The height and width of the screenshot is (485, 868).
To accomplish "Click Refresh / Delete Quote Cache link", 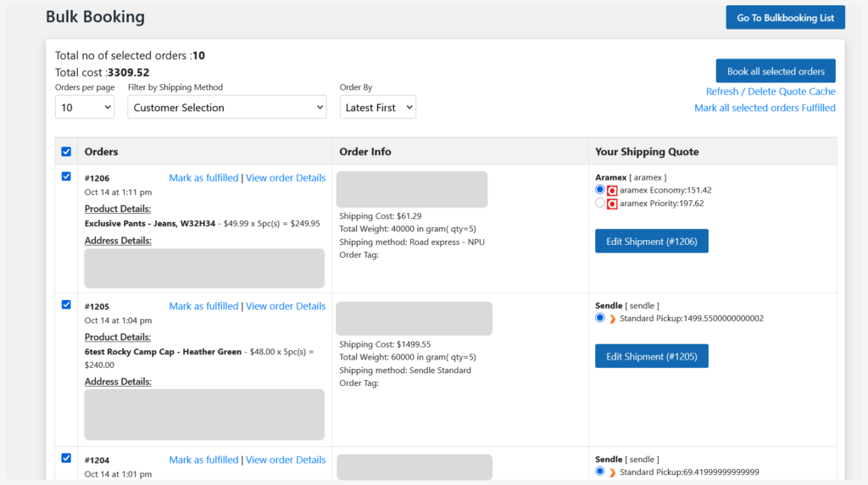I will coord(771,92).
